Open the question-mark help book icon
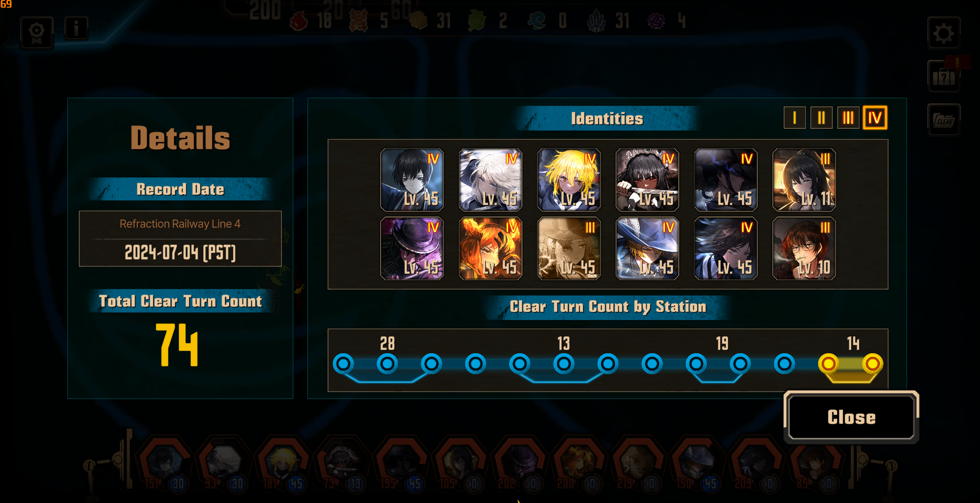Image resolution: width=980 pixels, height=503 pixels. 943,77
